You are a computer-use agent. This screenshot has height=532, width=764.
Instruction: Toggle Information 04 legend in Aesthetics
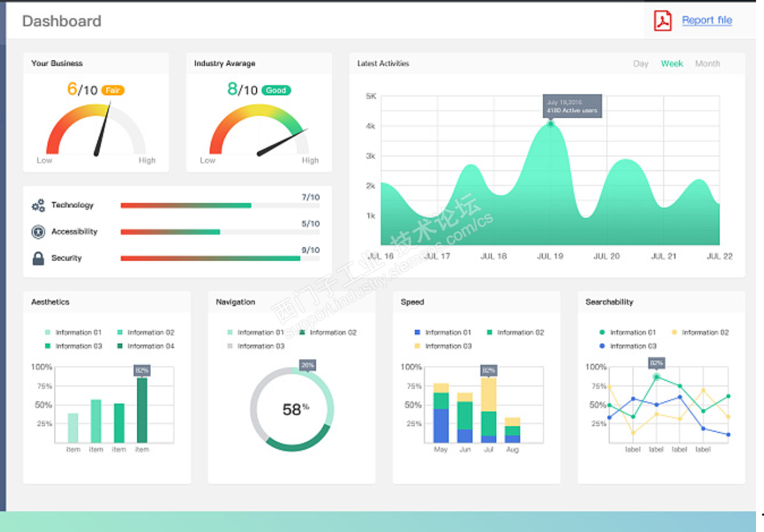pyautogui.click(x=145, y=346)
